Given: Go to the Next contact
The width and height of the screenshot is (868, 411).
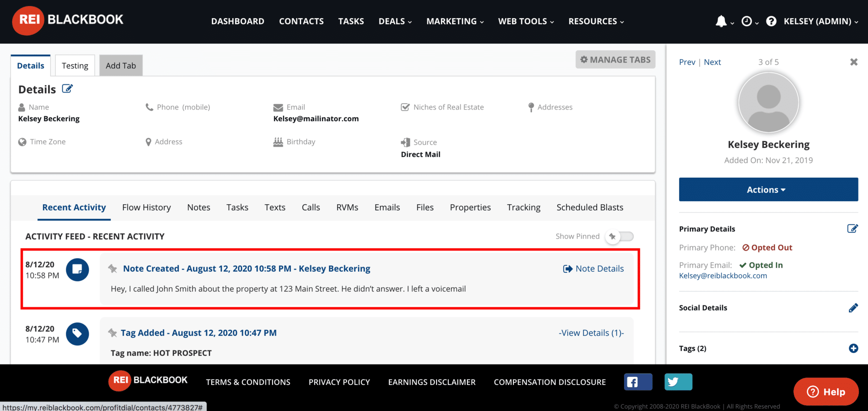Looking at the screenshot, I should pyautogui.click(x=712, y=62).
